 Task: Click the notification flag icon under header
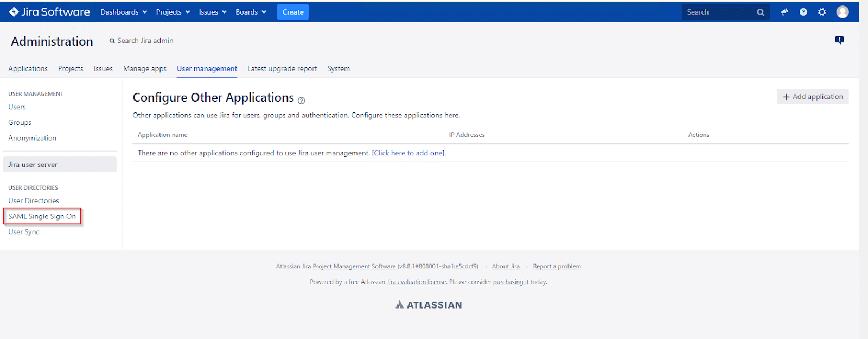pos(839,40)
